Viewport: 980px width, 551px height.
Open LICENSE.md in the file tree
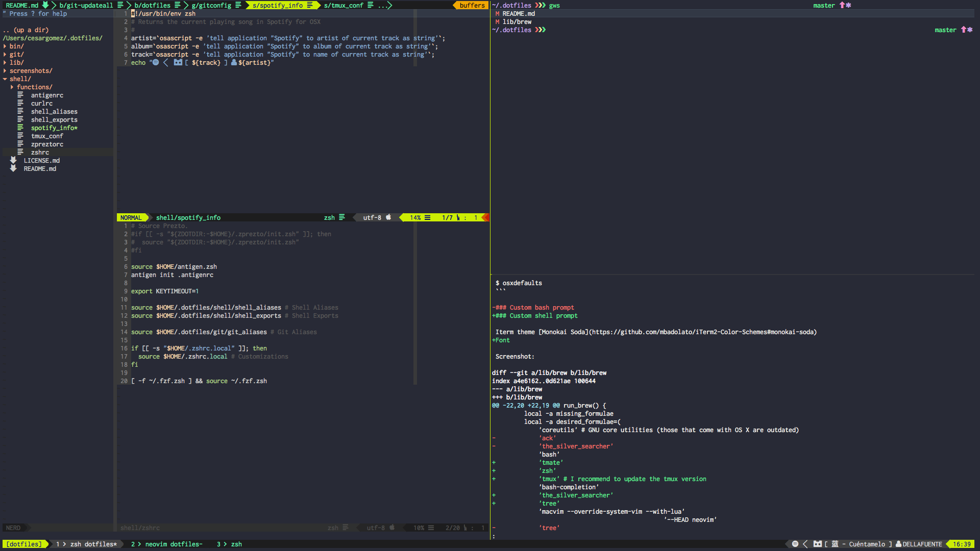[x=41, y=160]
